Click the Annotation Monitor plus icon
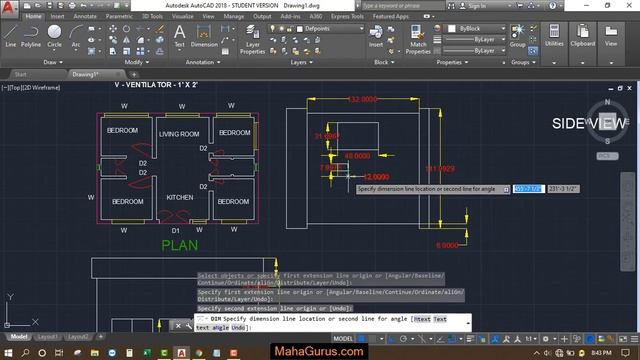 point(564,339)
